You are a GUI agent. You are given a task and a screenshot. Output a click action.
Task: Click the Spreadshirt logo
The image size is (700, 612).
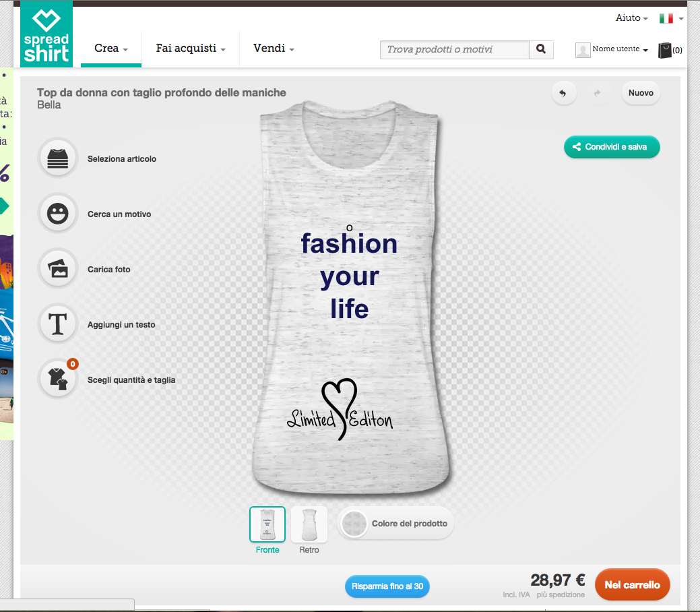pyautogui.click(x=46, y=36)
